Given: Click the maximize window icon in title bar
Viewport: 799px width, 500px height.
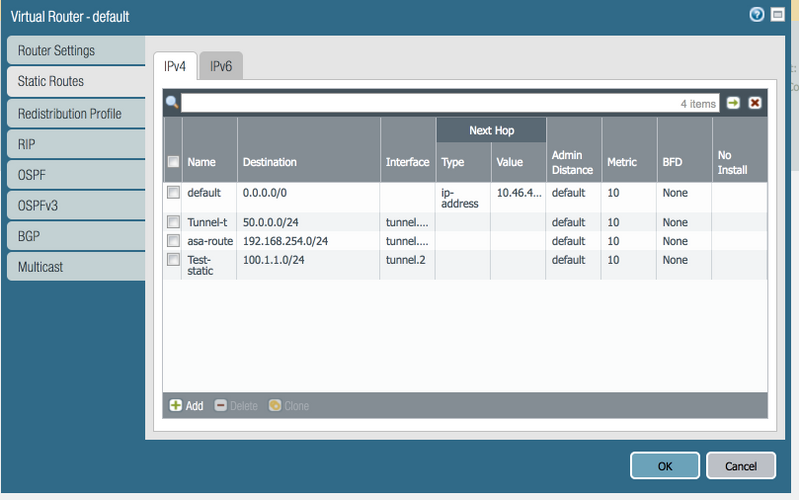Looking at the screenshot, I should (778, 15).
